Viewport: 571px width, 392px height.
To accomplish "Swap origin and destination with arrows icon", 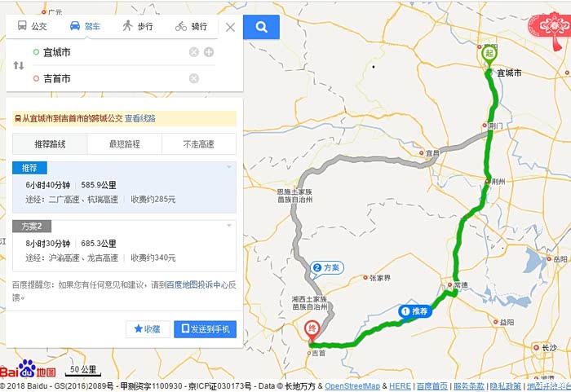I will [19, 65].
